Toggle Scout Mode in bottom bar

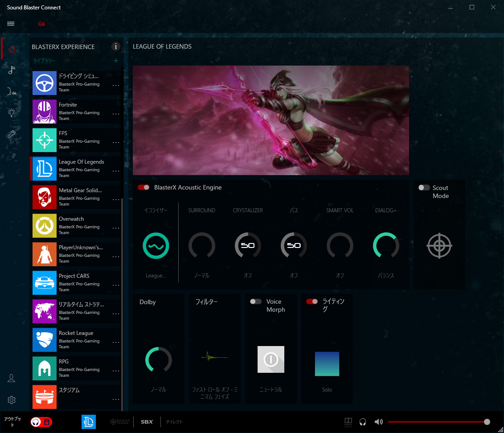pyautogui.click(x=120, y=422)
